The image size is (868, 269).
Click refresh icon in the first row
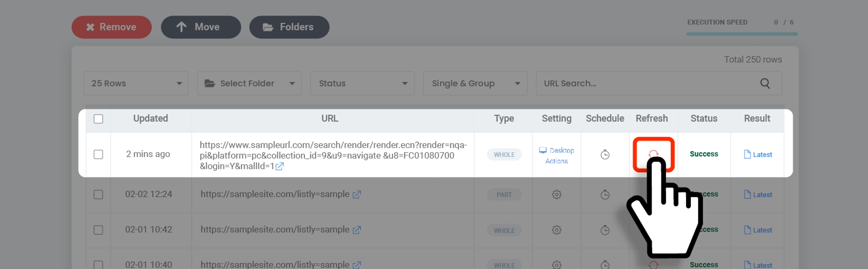tap(653, 154)
